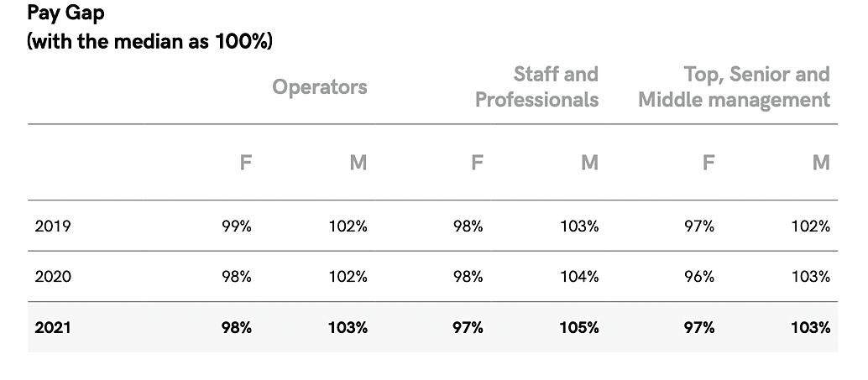Click the Pay Gap title

point(65,13)
